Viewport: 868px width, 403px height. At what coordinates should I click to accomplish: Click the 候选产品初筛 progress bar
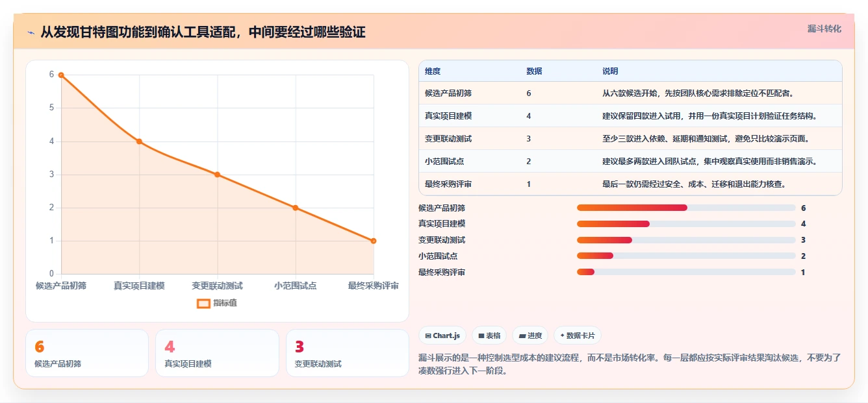tap(686, 208)
